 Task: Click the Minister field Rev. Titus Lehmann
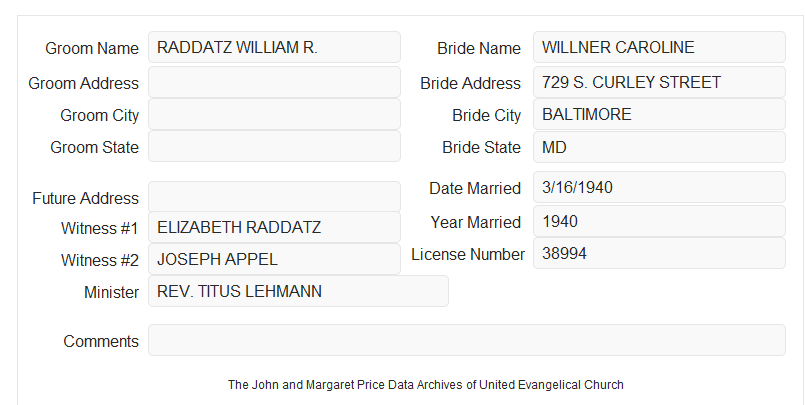pos(298,291)
